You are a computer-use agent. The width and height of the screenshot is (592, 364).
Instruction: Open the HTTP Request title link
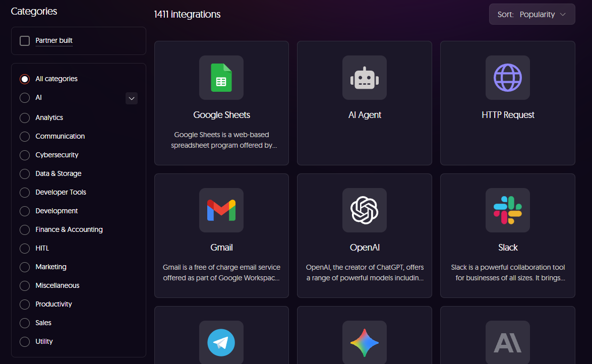(508, 115)
